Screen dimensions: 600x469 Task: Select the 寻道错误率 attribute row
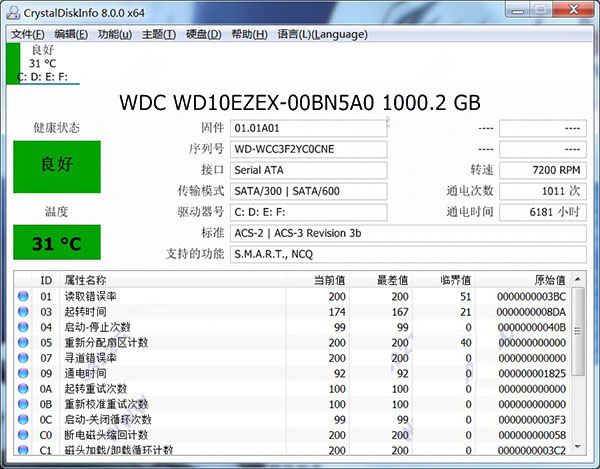(293, 358)
